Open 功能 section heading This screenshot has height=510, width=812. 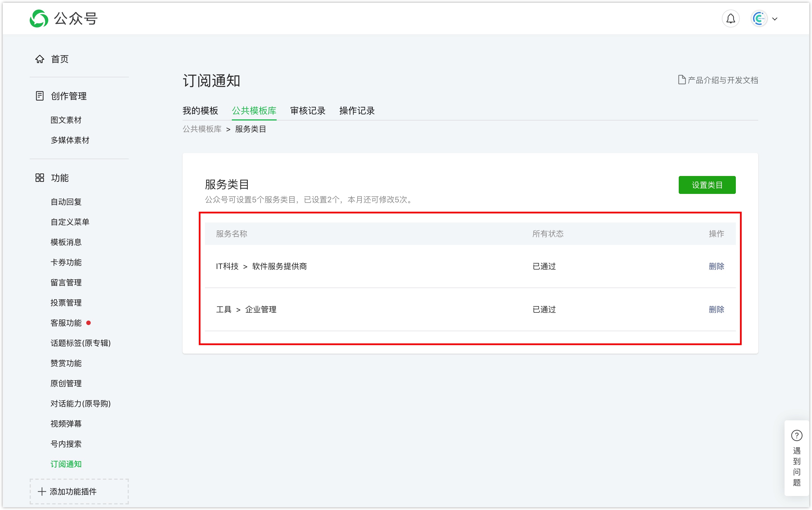[60, 178]
